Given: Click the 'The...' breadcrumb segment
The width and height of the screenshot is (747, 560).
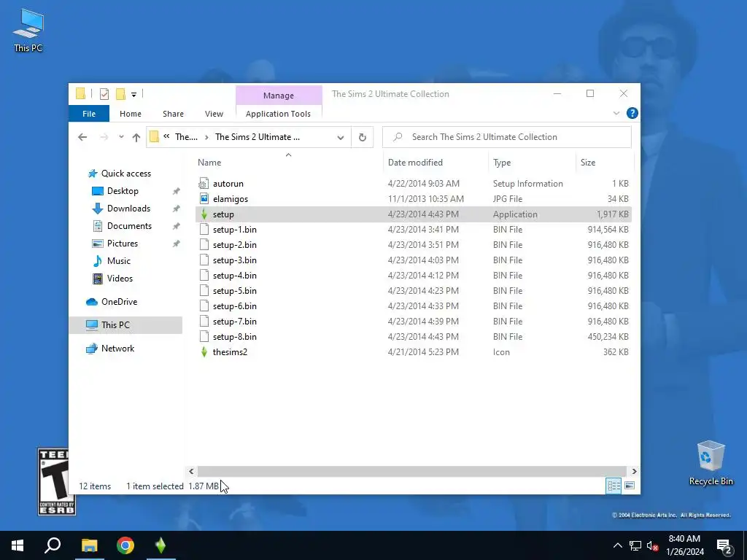Looking at the screenshot, I should point(186,137).
